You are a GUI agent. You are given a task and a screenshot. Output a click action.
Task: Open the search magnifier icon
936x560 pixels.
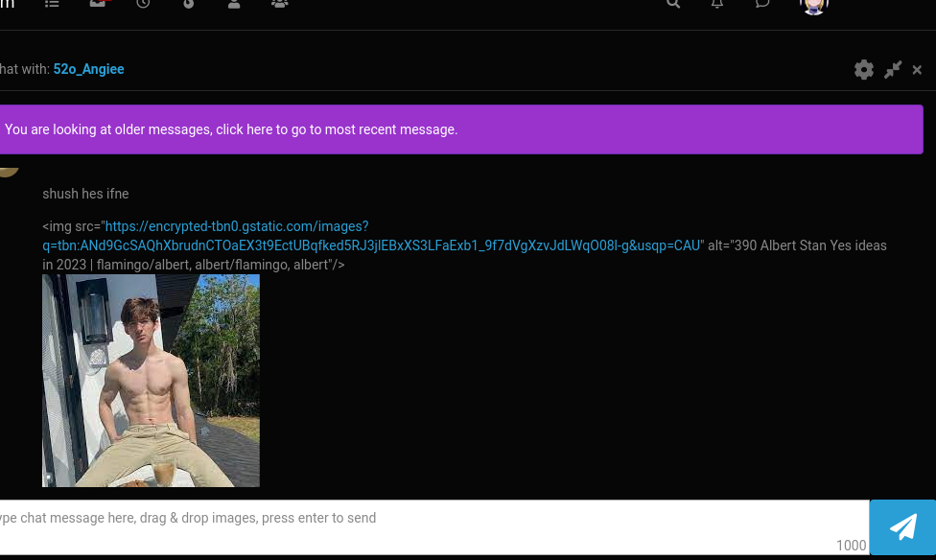pos(673,3)
